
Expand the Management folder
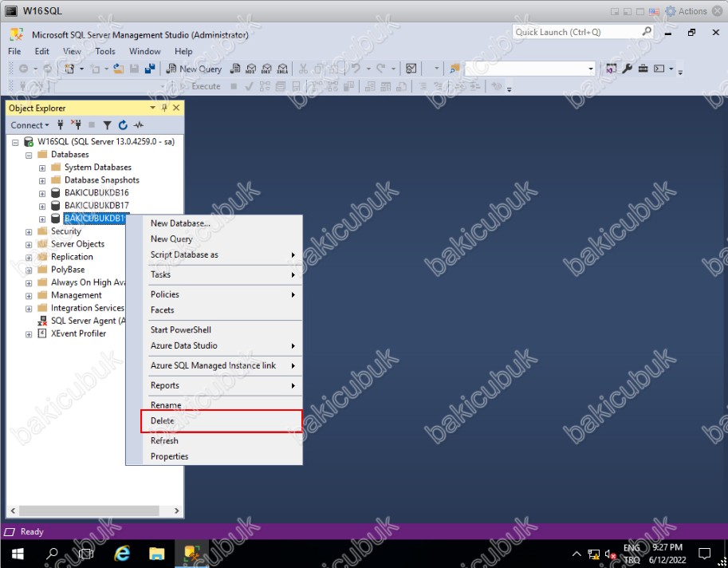(x=29, y=296)
